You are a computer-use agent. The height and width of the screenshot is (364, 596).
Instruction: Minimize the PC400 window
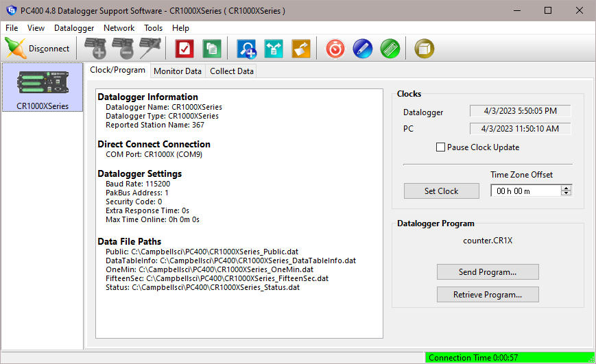pos(517,10)
